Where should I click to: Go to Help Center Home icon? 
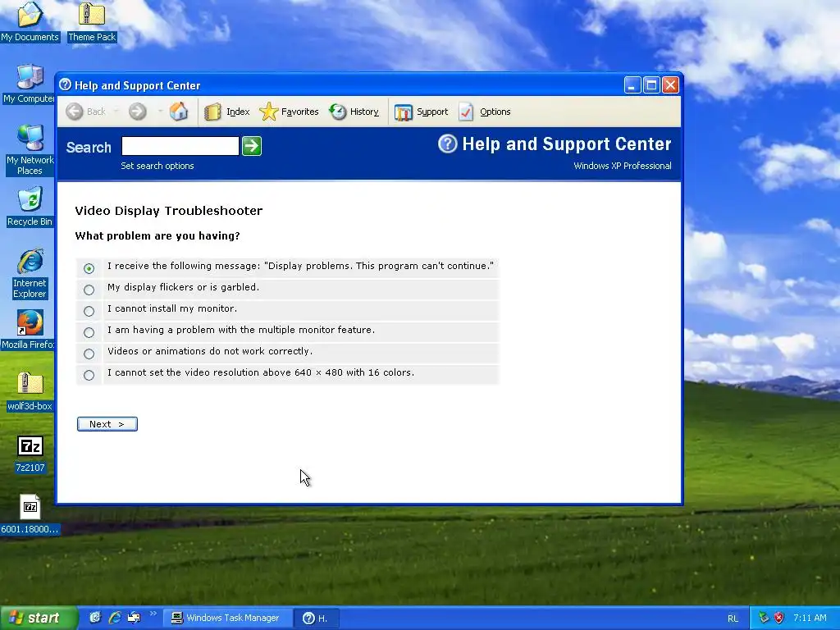[x=179, y=112]
